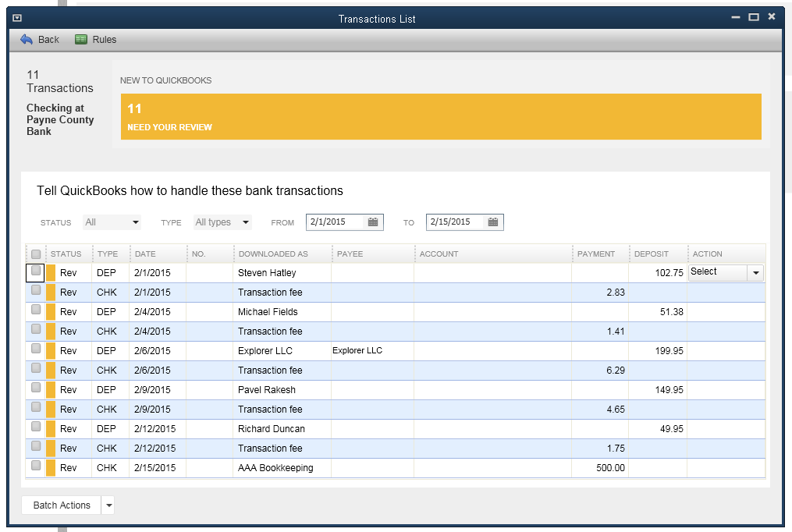Open the TO date calendar picker
792x532 pixels.
tap(493, 222)
